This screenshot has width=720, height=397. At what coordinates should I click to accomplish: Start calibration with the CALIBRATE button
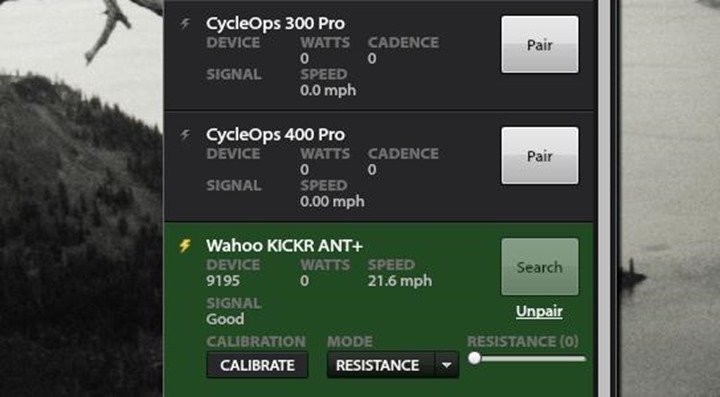(257, 365)
